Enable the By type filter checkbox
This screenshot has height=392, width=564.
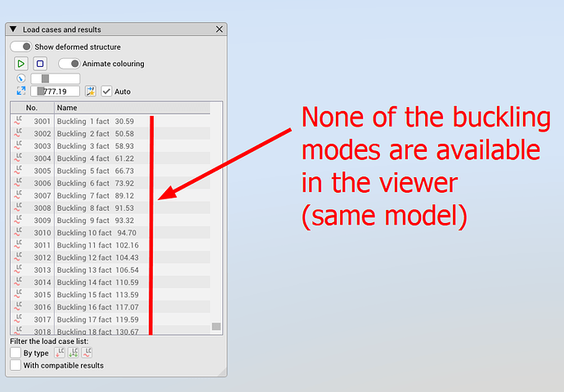click(x=16, y=353)
